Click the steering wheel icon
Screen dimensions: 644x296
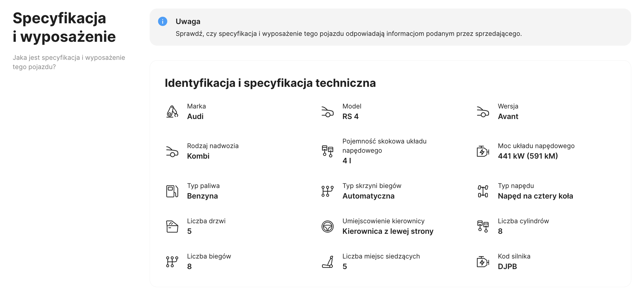[x=328, y=226]
